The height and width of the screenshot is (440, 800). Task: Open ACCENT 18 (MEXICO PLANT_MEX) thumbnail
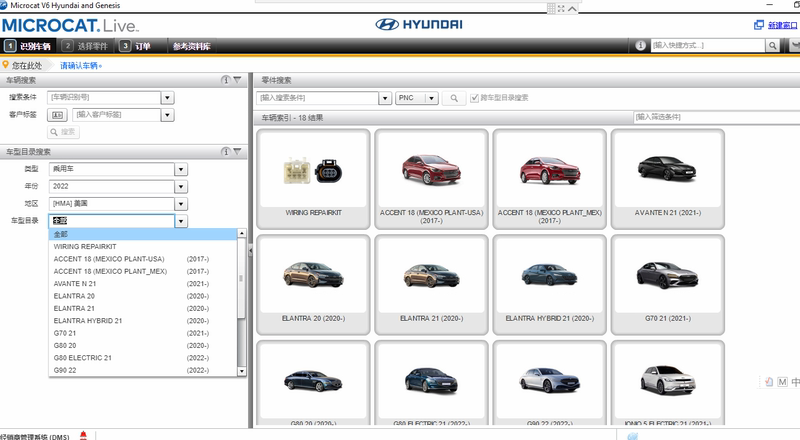coord(549,179)
